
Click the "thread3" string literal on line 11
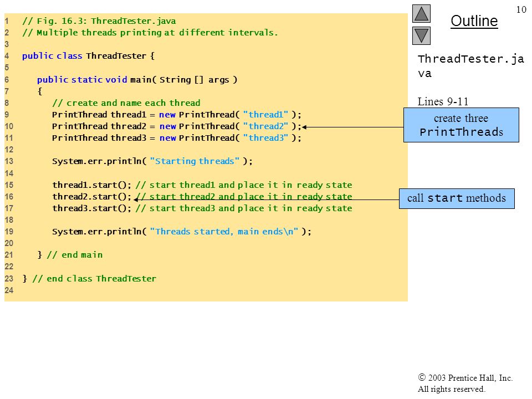265,138
